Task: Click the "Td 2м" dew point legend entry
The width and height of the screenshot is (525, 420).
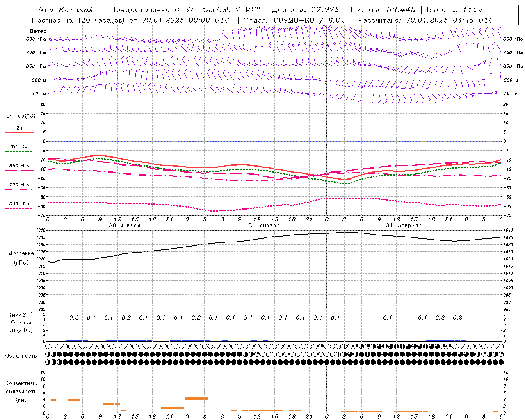Action: click(x=19, y=147)
